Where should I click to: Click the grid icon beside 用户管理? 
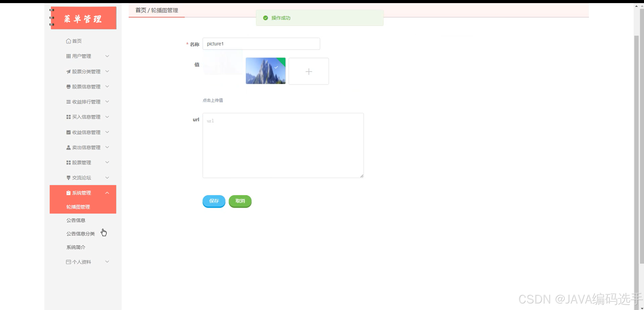coord(68,56)
